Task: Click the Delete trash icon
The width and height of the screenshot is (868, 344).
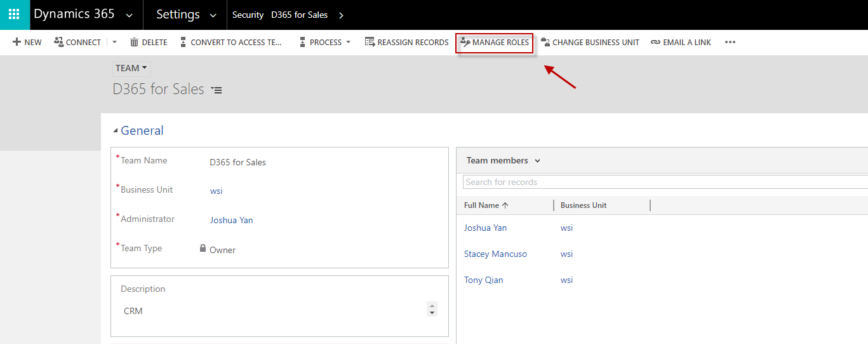Action: click(x=134, y=42)
